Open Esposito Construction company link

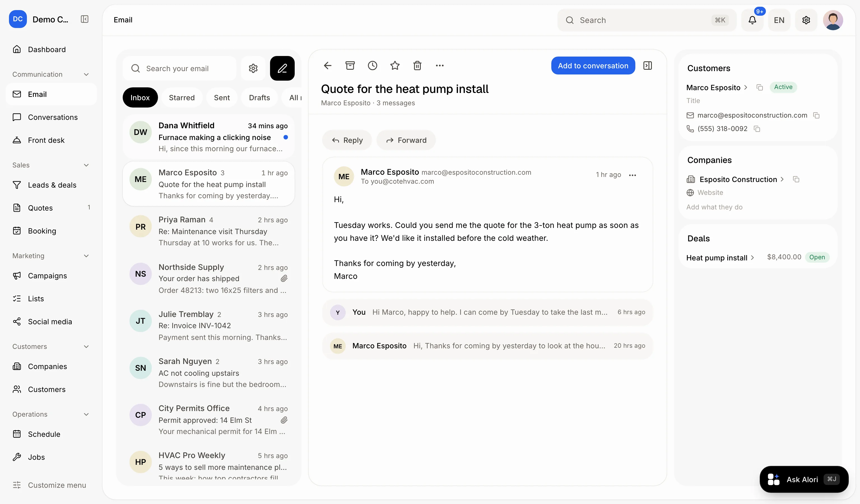pyautogui.click(x=741, y=179)
